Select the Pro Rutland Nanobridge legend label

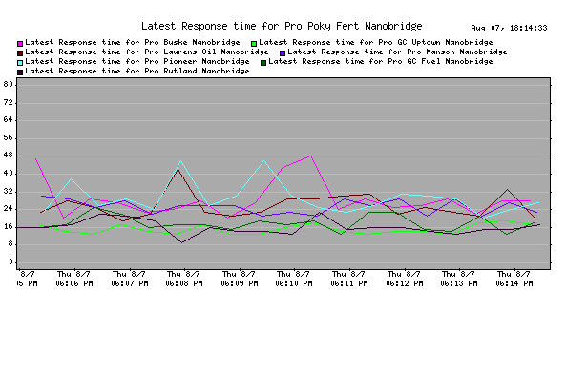tap(137, 71)
